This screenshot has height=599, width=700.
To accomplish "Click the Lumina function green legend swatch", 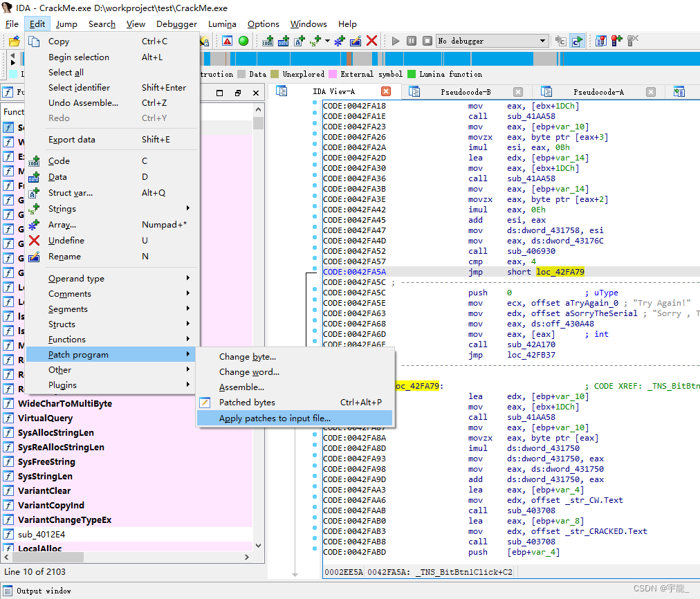I will 412,74.
